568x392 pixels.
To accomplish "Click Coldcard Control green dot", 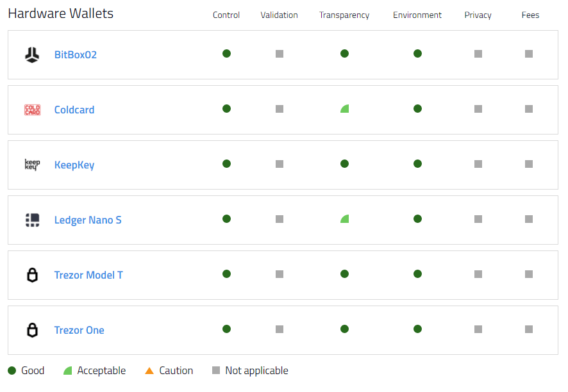I will pyautogui.click(x=227, y=109).
